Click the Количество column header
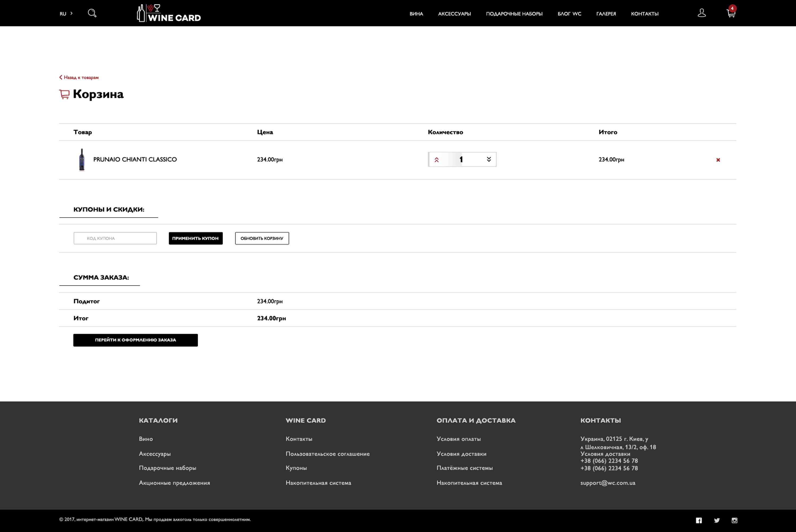Screen dimensions: 796x532 [x=445, y=132]
